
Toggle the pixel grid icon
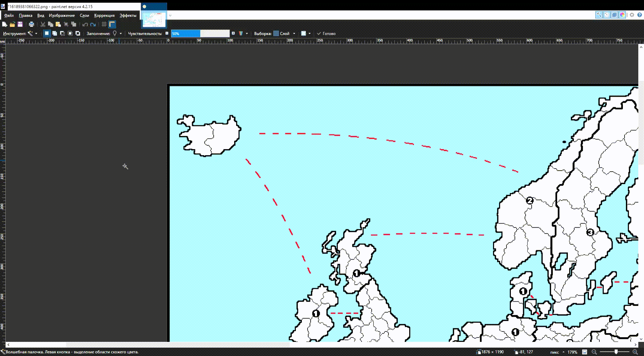[104, 24]
